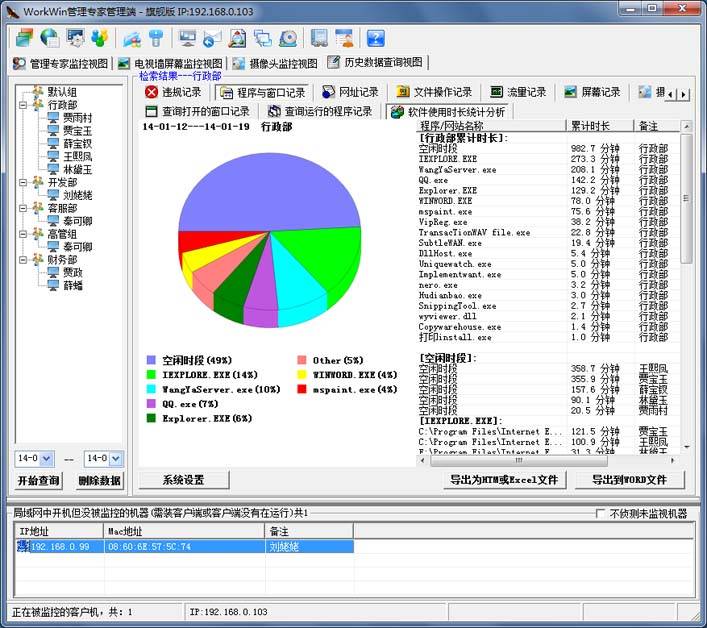The height and width of the screenshot is (628, 707).
Task: Click the colorful people group icon
Action: point(100,38)
